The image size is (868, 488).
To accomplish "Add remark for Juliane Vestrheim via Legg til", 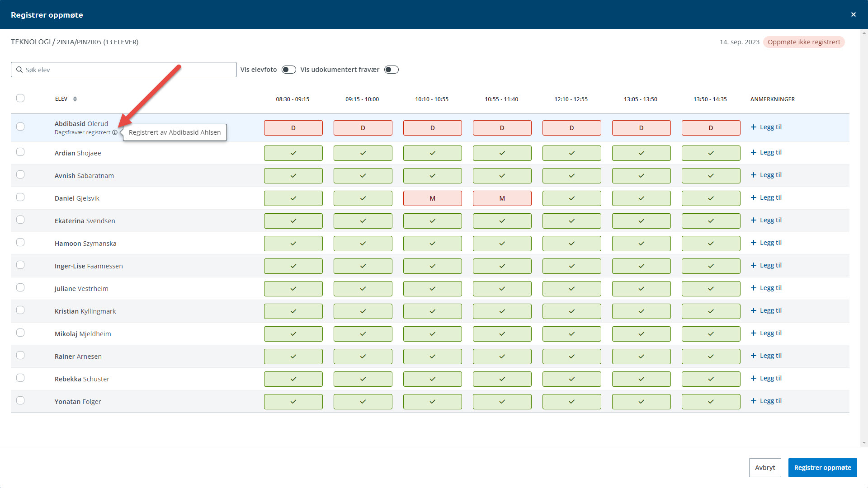I will (x=766, y=288).
